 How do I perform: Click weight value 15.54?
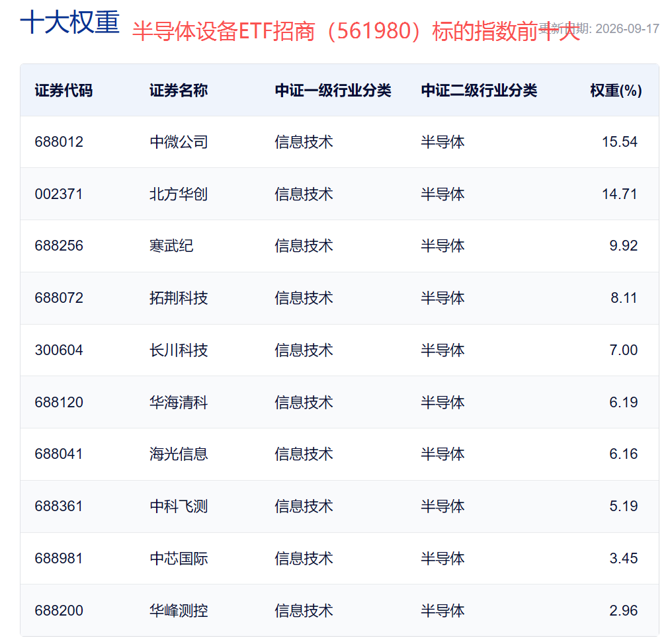click(620, 142)
